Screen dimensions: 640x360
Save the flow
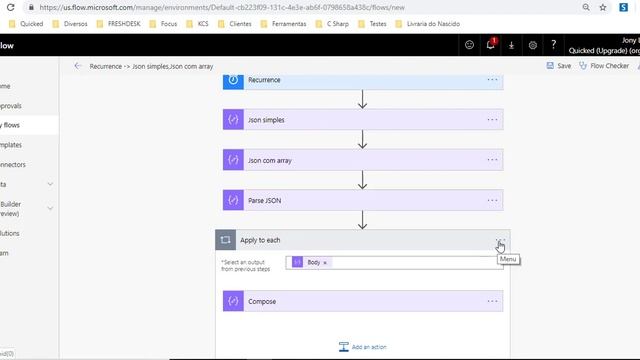point(559,66)
